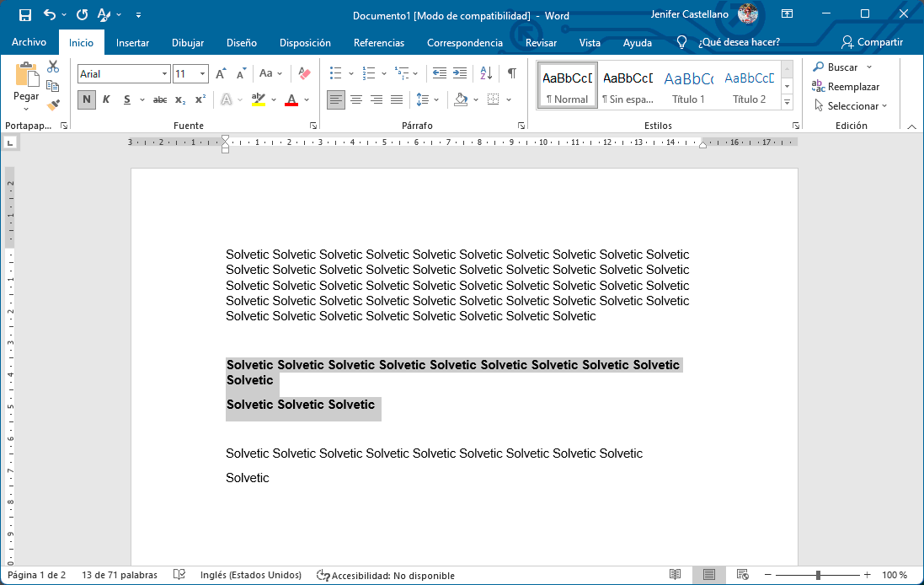This screenshot has width=924, height=585.
Task: Click the Pegar paste button
Action: click(x=26, y=81)
